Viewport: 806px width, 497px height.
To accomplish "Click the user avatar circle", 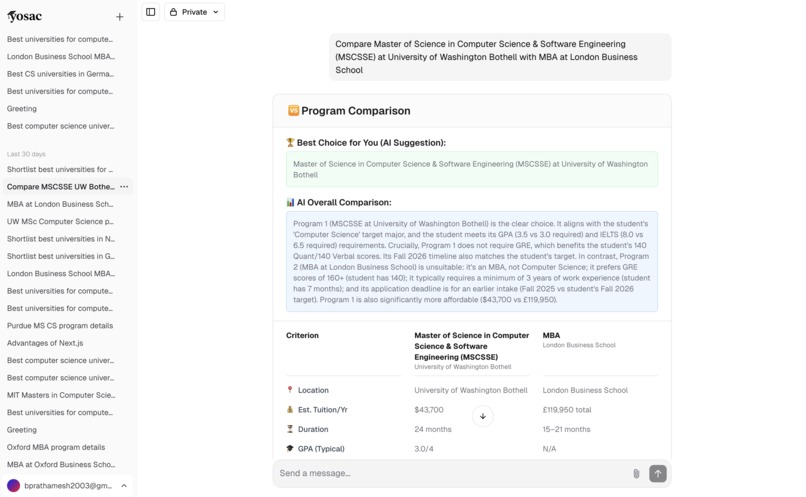I will coord(14,486).
